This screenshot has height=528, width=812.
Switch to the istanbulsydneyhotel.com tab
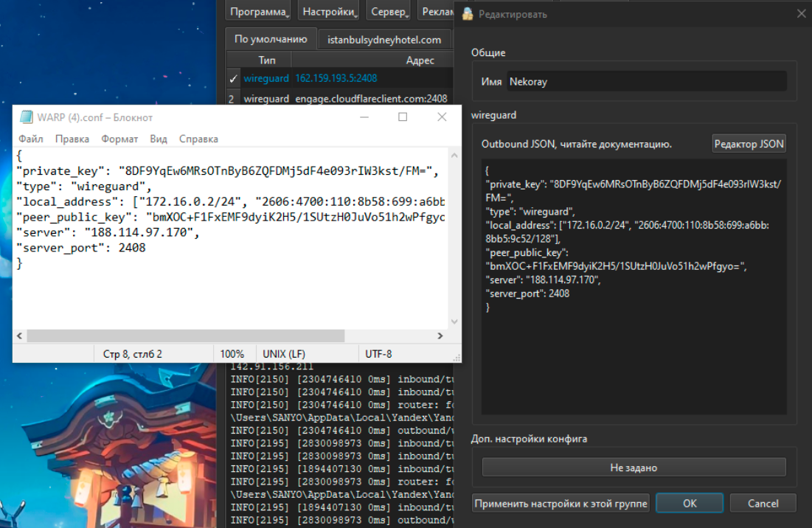pos(384,40)
